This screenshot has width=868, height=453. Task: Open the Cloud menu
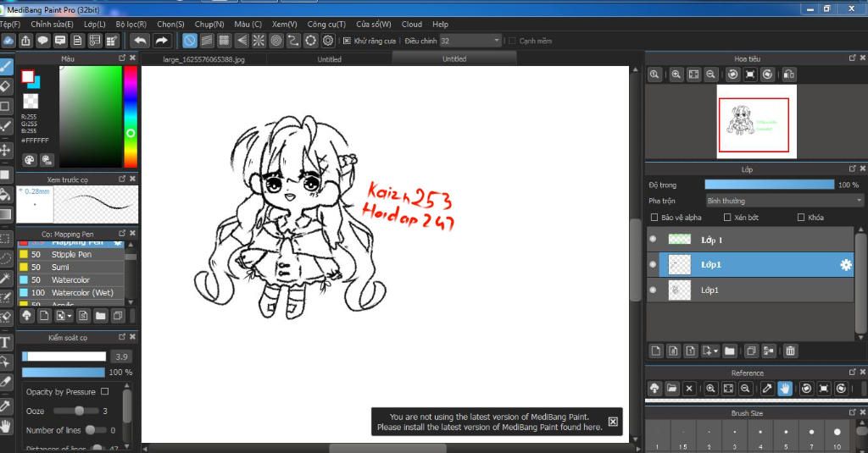(x=412, y=25)
